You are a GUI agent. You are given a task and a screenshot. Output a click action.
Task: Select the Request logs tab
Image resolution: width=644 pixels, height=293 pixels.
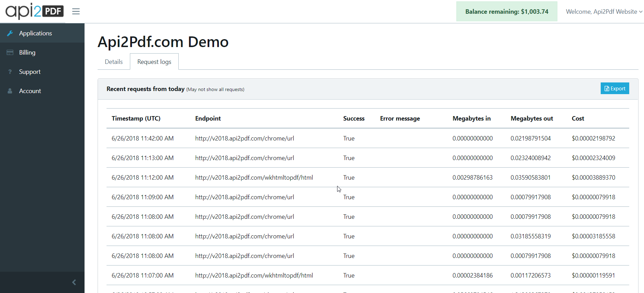[x=154, y=62]
